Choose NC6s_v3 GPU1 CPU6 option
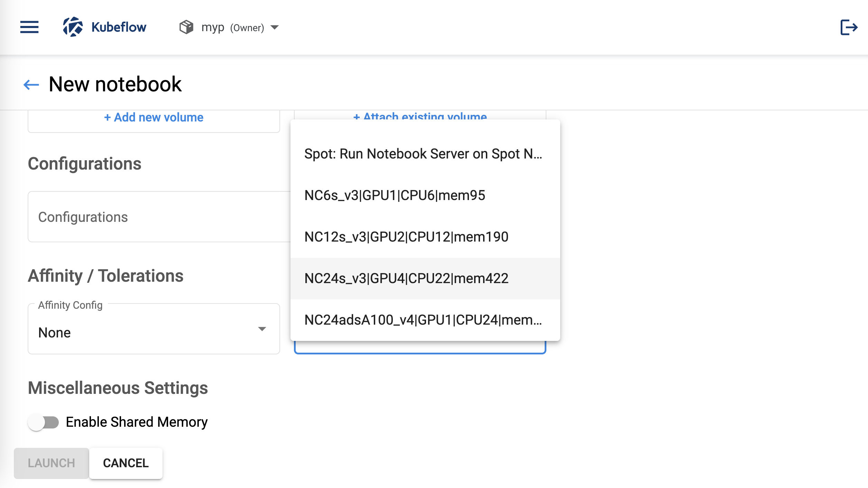The height and width of the screenshot is (488, 868). click(x=395, y=196)
